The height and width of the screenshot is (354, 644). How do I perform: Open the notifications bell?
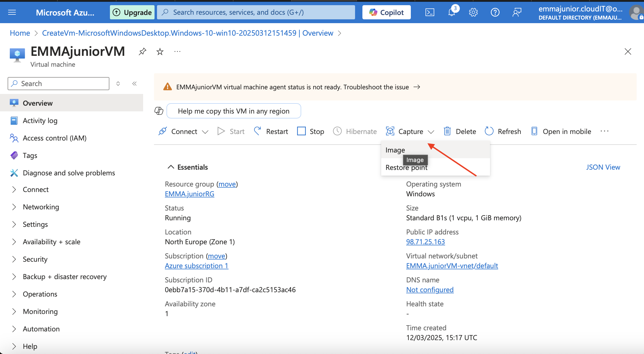tap(452, 12)
